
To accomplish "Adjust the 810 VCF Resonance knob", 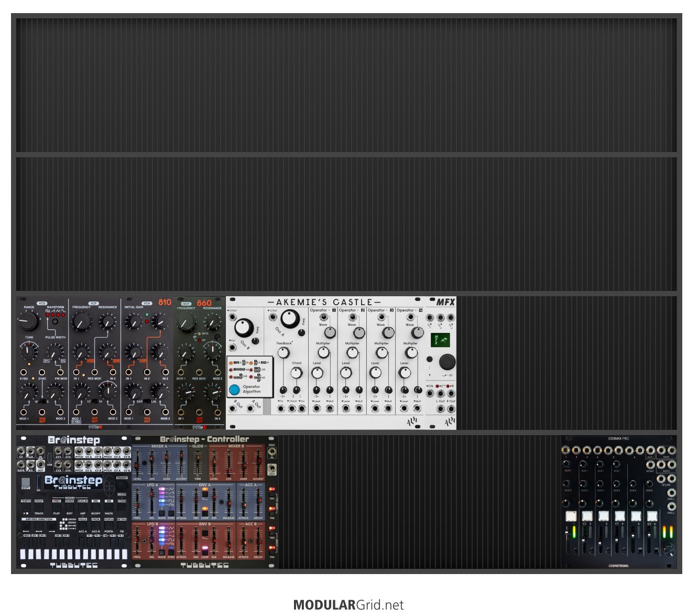I will tap(107, 322).
